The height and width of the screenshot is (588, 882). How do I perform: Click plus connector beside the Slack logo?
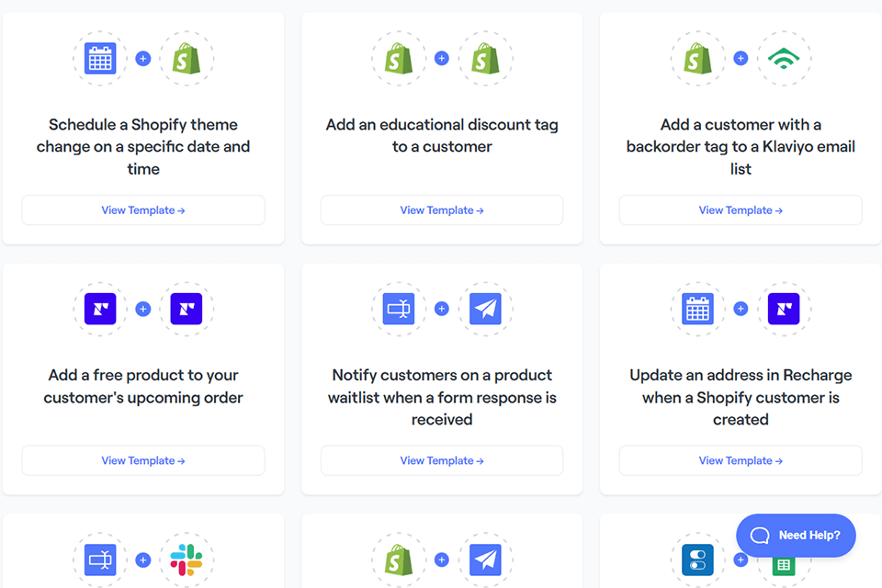pos(143,560)
